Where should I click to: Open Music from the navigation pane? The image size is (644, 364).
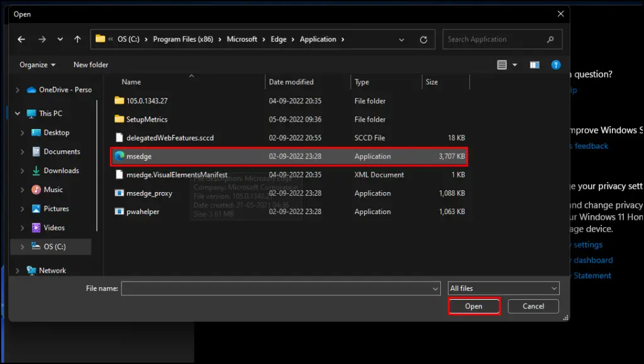click(x=47, y=190)
